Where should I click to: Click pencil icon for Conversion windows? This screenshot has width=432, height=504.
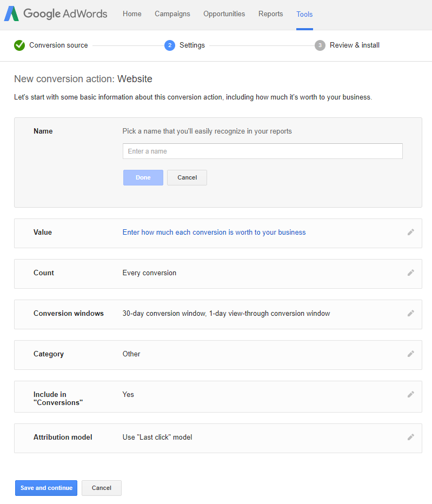pyautogui.click(x=411, y=314)
